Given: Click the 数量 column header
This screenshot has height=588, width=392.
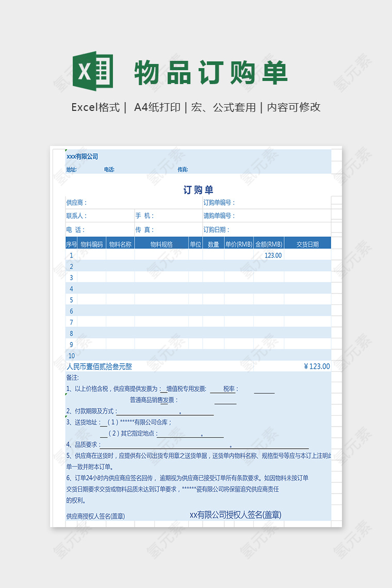Looking at the screenshot, I should 214,244.
